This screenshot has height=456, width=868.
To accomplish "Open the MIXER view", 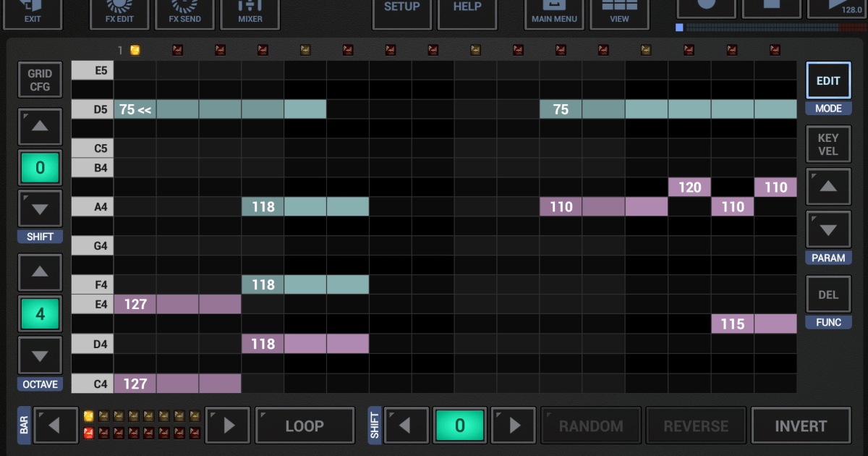I will [250, 13].
